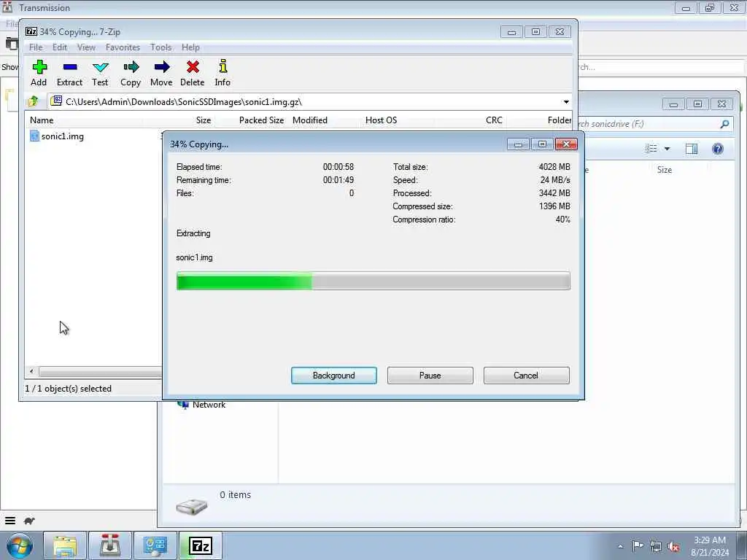Go up one folder level in 7-Zip
The height and width of the screenshot is (560, 747).
click(x=34, y=101)
